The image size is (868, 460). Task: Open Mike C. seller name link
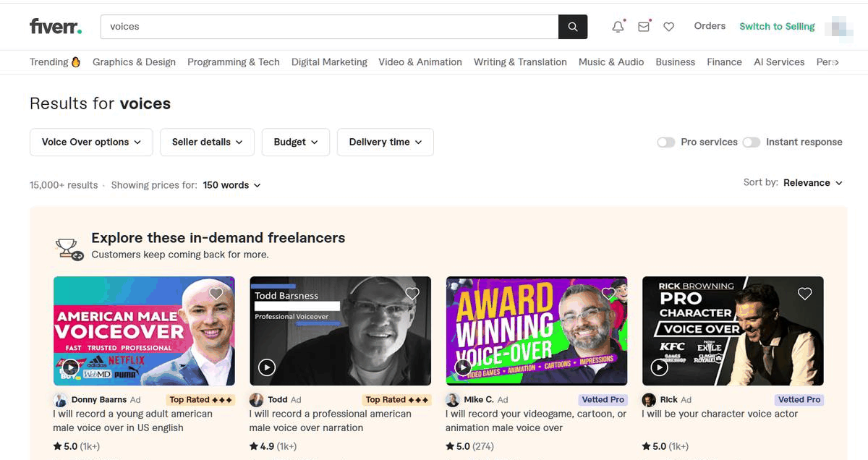pyautogui.click(x=479, y=400)
